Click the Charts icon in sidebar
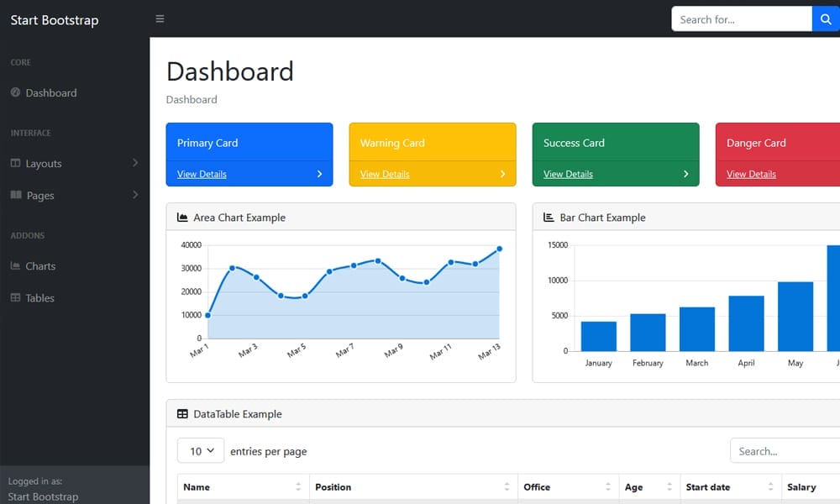 (x=15, y=265)
